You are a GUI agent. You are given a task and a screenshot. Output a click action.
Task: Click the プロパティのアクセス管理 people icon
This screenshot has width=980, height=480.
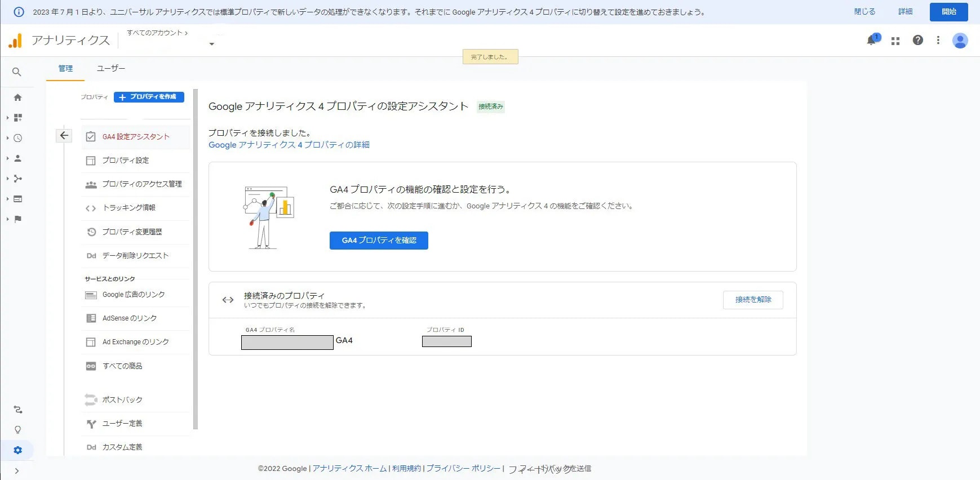pos(91,184)
